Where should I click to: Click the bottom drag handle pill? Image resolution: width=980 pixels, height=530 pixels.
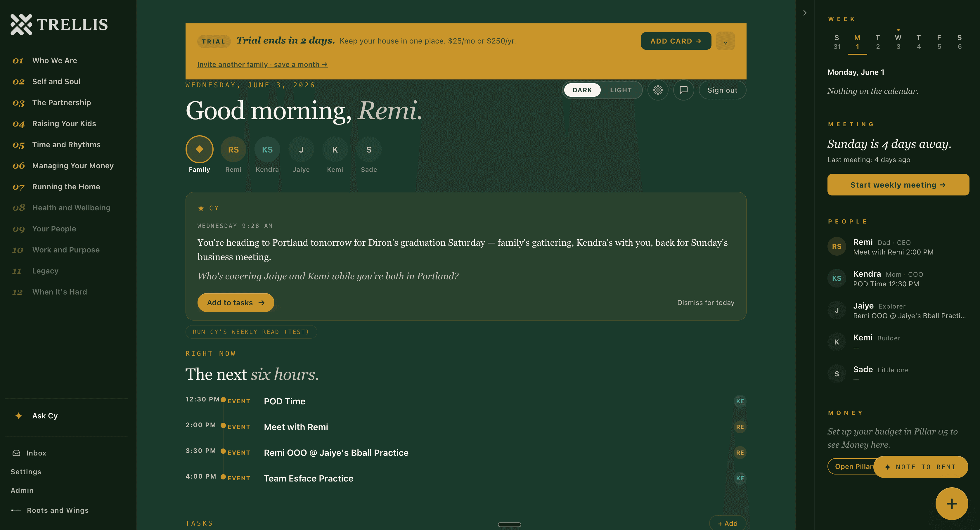(x=509, y=525)
